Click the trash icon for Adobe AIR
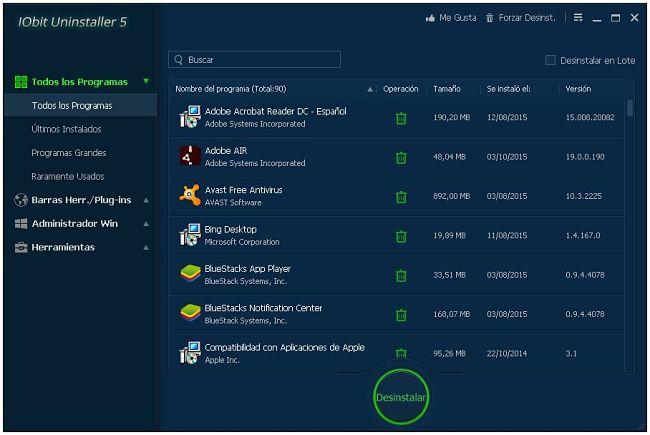 pos(401,158)
